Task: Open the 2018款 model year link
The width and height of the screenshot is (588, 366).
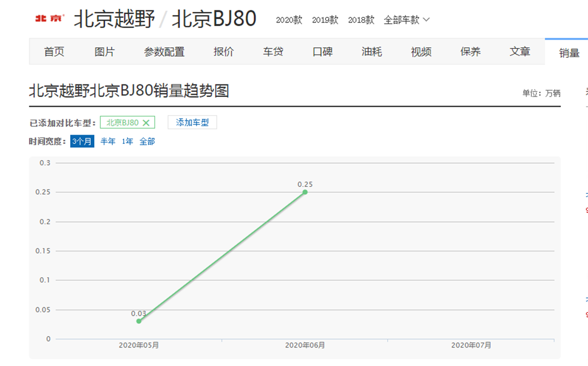Action: tap(361, 20)
